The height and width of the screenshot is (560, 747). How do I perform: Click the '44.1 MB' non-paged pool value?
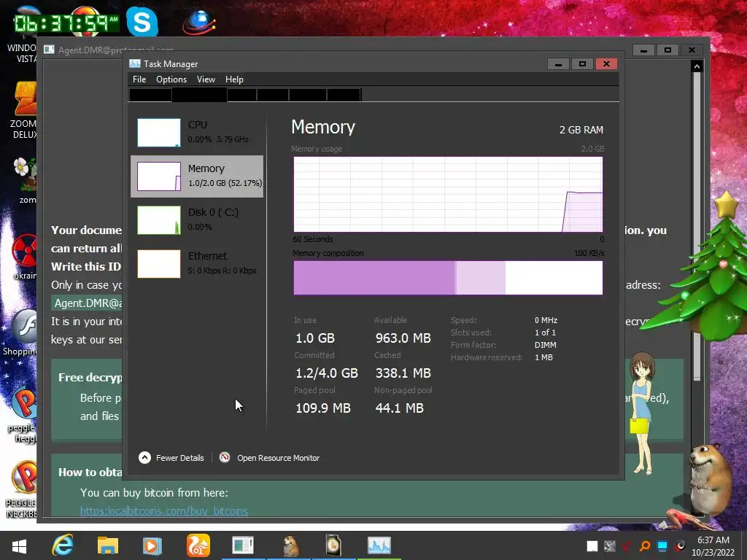[x=399, y=408]
